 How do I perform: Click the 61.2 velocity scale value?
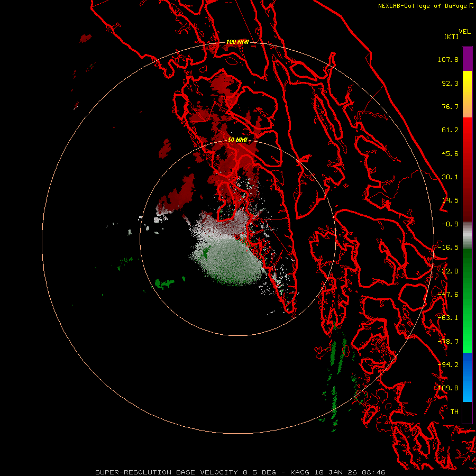pos(450,130)
